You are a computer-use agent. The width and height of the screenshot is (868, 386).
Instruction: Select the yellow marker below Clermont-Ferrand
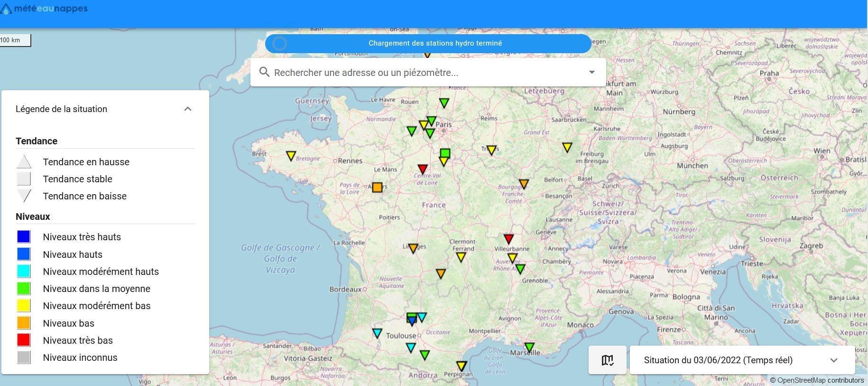pyautogui.click(x=461, y=257)
